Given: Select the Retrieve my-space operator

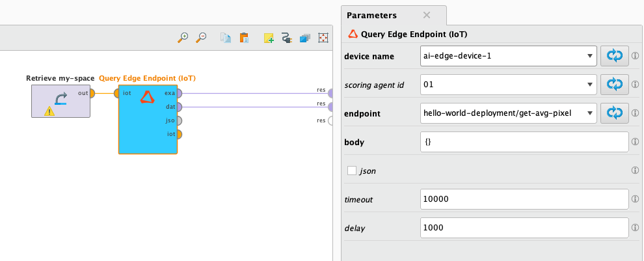Looking at the screenshot, I should coord(60,101).
